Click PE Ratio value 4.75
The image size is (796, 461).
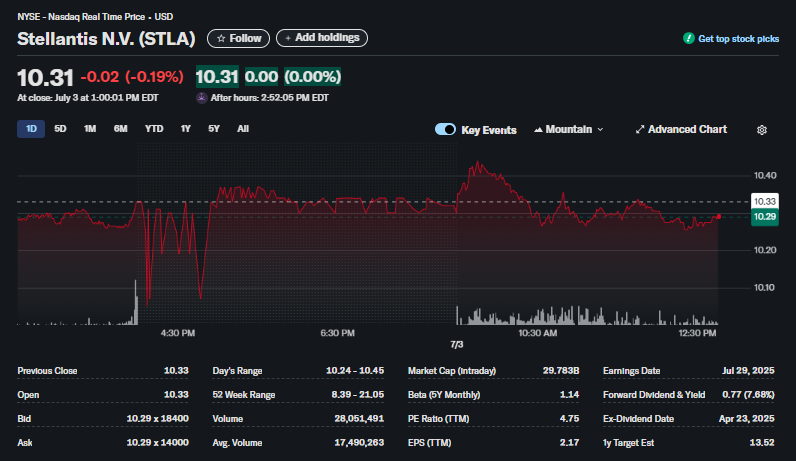click(x=570, y=418)
